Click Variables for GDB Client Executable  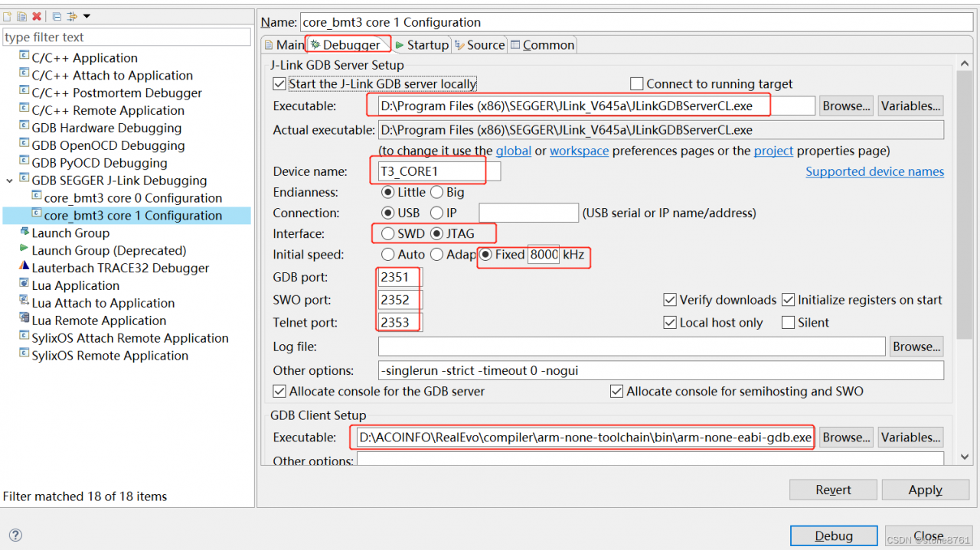click(x=910, y=437)
